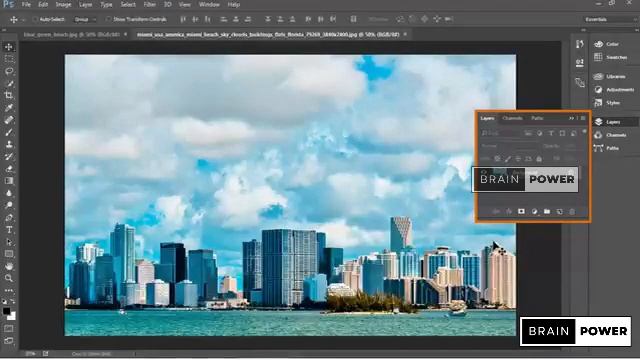Select the Zoom tool
This screenshot has height=360, width=640.
[x=9, y=278]
